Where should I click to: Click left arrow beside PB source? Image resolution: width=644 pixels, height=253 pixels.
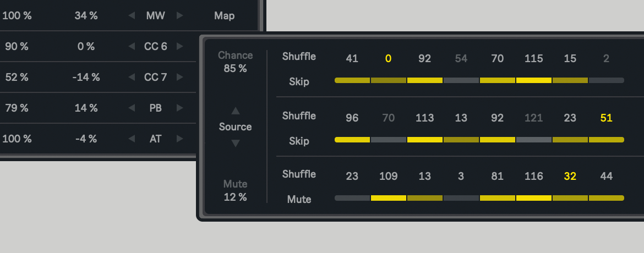[132, 108]
